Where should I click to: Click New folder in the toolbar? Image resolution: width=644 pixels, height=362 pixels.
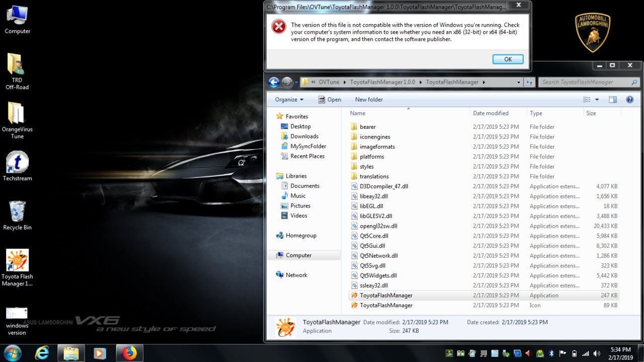tap(369, 100)
